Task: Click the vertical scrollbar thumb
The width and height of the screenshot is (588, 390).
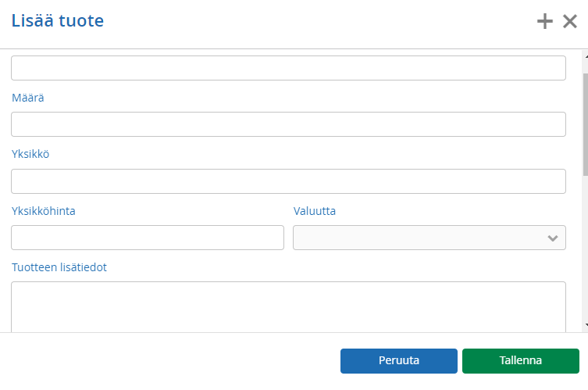Action: click(586, 124)
